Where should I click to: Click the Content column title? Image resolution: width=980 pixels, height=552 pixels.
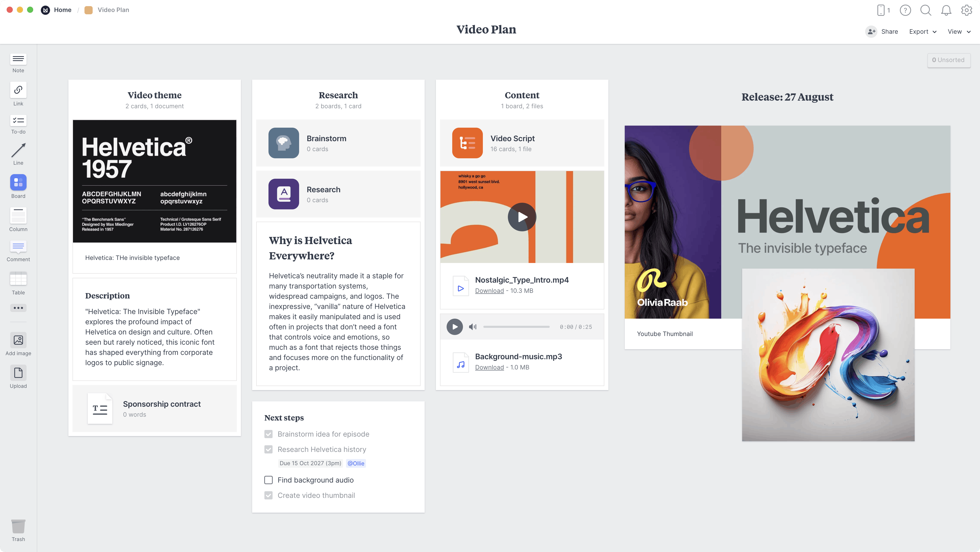(522, 95)
